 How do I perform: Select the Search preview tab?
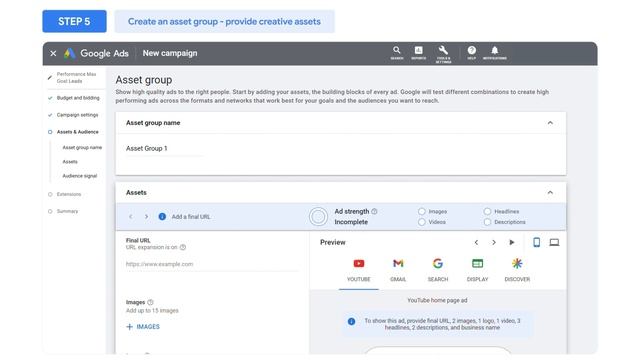pyautogui.click(x=438, y=271)
